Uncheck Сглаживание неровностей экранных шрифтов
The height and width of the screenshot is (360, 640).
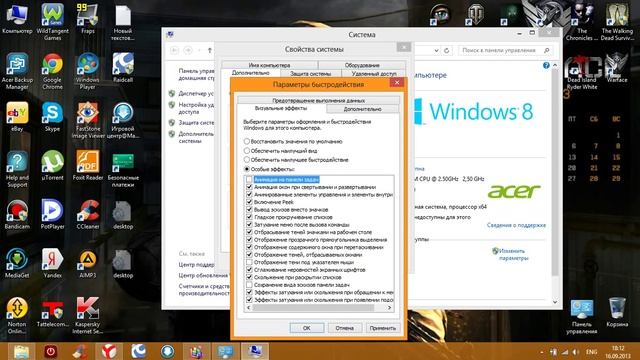[249, 269]
